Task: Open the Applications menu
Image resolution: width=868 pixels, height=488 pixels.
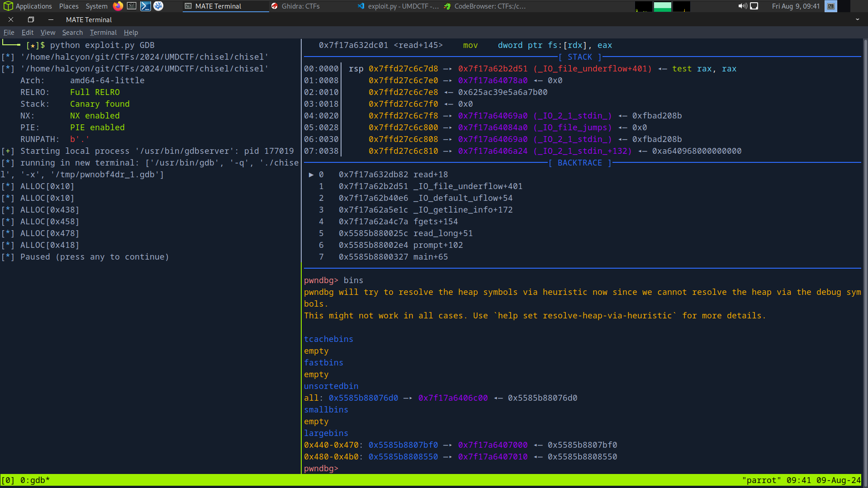Action: (28, 6)
